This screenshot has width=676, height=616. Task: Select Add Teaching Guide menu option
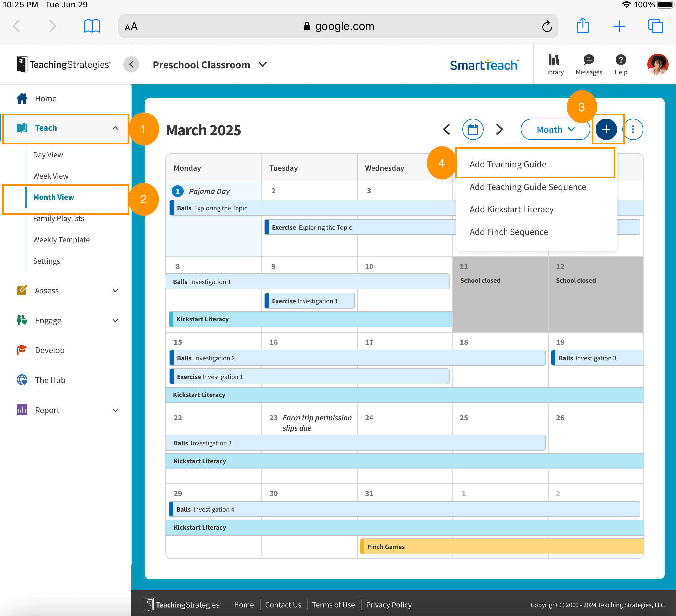point(508,164)
